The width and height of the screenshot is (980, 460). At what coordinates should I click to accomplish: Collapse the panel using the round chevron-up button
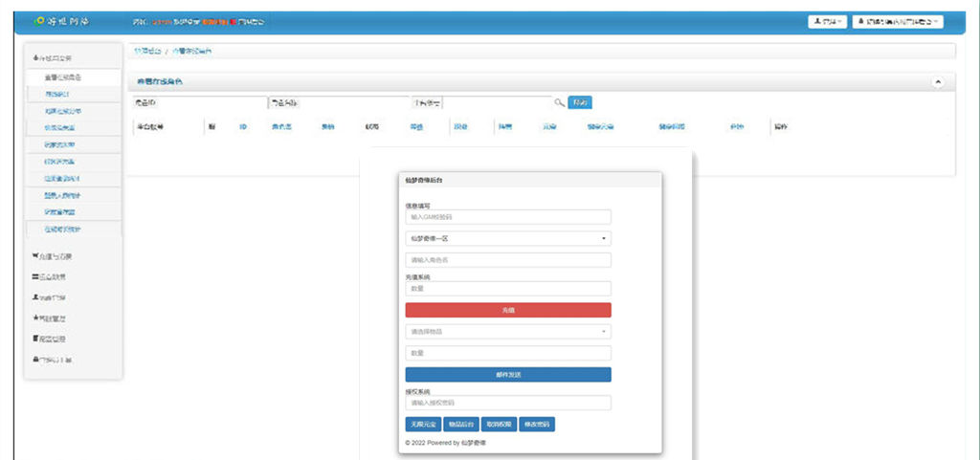click(938, 82)
